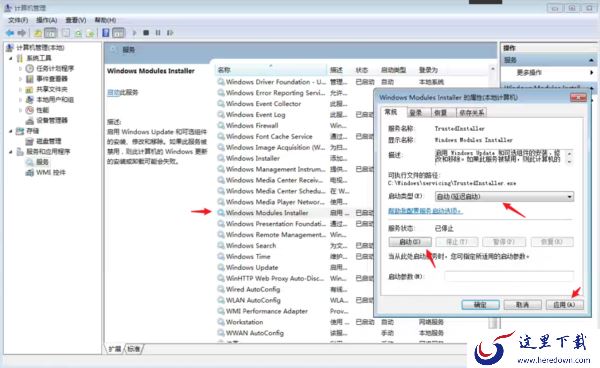This screenshot has height=368, width=600.
Task: Toggle the console tree toolbar icon
Action: (51, 33)
